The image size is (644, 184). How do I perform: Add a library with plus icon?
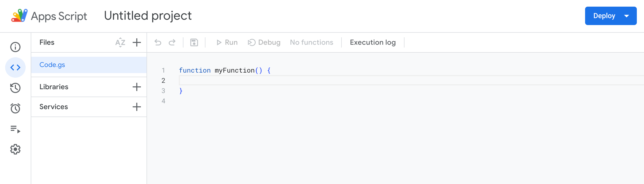(137, 87)
